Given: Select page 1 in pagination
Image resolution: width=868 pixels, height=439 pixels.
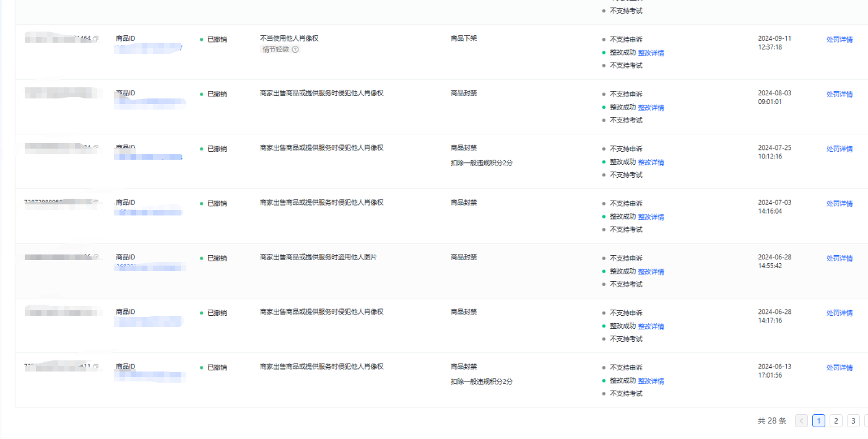Looking at the screenshot, I should (818, 421).
